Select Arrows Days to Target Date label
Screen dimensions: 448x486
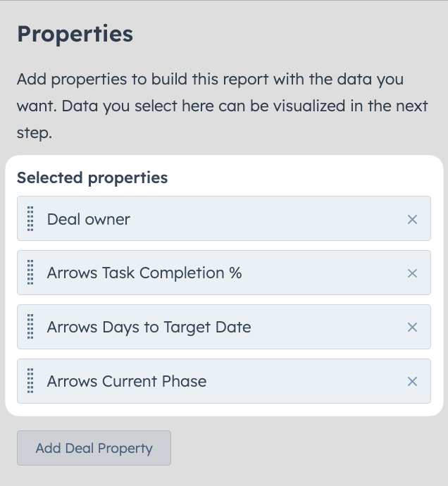(149, 328)
